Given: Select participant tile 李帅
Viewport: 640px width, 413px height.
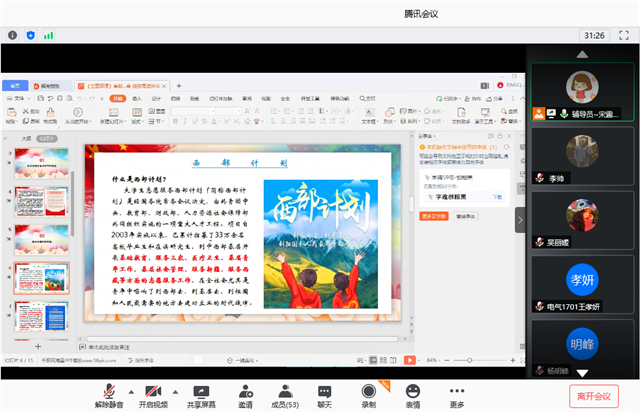Looking at the screenshot, I should tap(582, 156).
